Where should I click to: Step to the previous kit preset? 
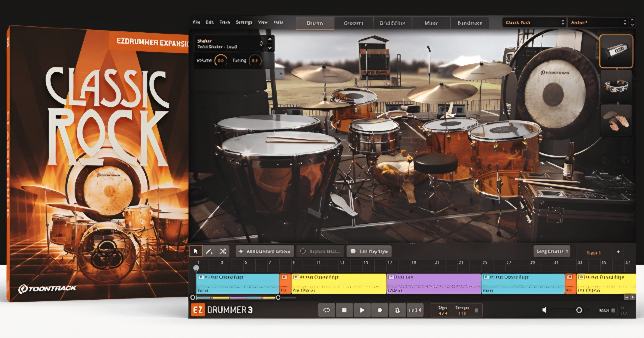[x=632, y=20]
